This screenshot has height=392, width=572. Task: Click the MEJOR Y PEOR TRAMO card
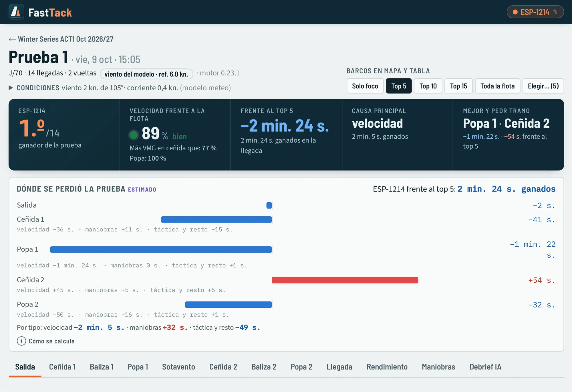tap(509, 135)
